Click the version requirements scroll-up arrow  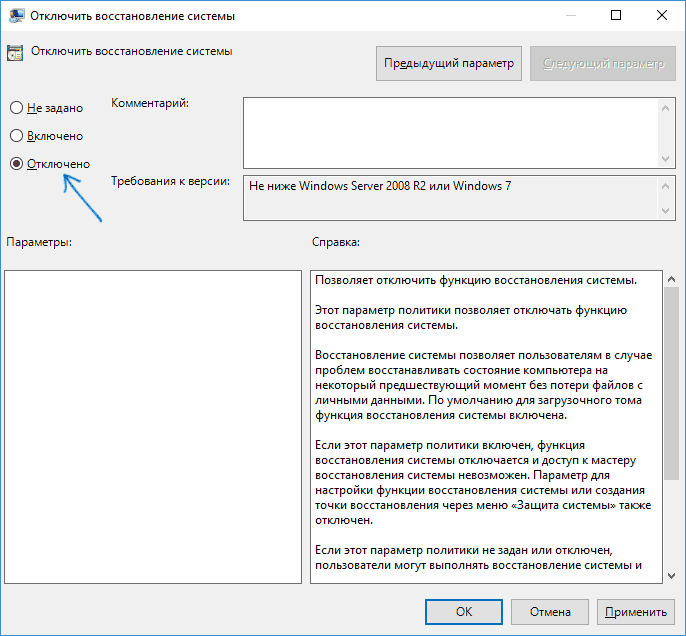[x=665, y=186]
